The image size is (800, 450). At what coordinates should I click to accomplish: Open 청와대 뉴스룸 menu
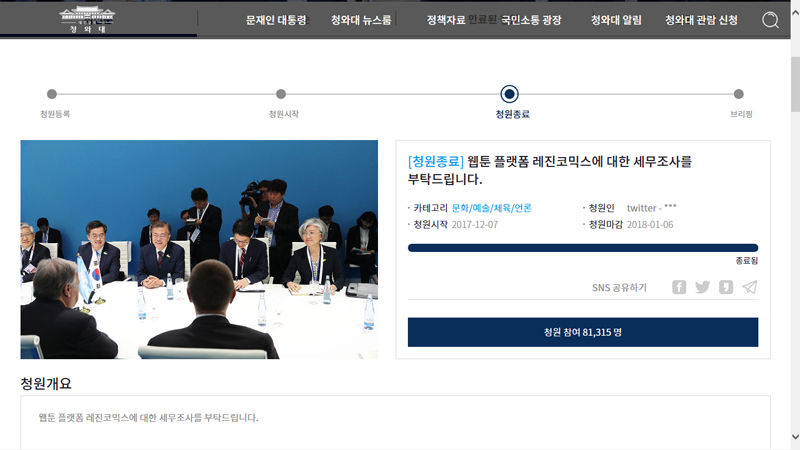coord(361,20)
